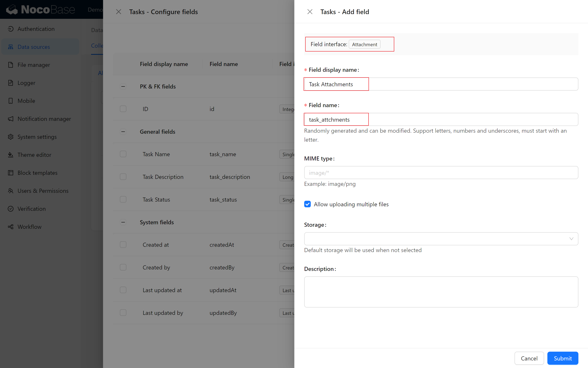Viewport: 588px width, 368px height.
Task: Click the System settings gear icon
Action: coord(10,137)
